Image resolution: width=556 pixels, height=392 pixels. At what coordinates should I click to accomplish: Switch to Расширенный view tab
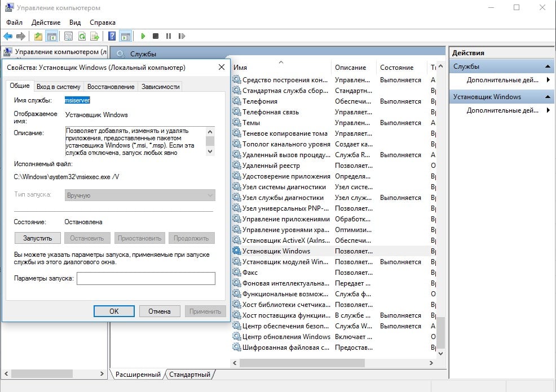(138, 375)
